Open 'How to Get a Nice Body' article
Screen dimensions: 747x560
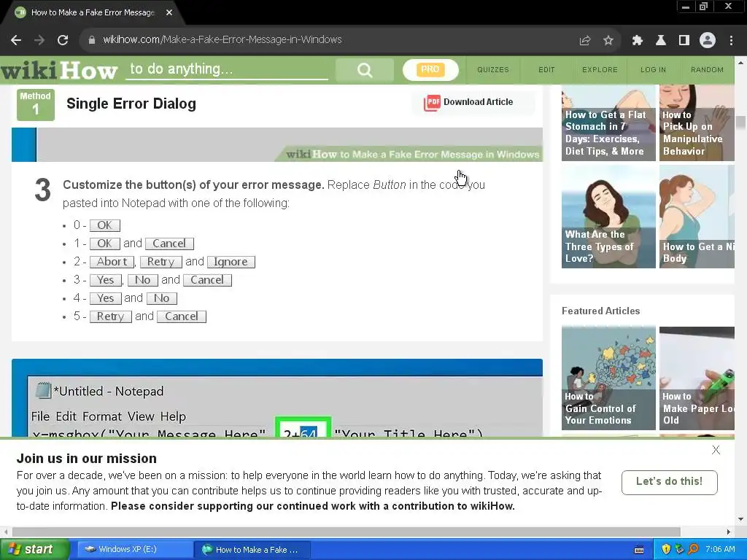pos(697,217)
